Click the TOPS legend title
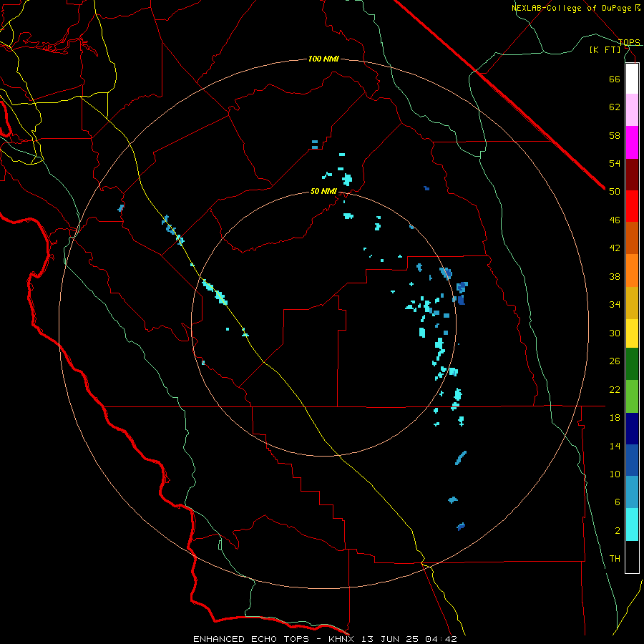This screenshot has width=644, height=644. (x=629, y=42)
